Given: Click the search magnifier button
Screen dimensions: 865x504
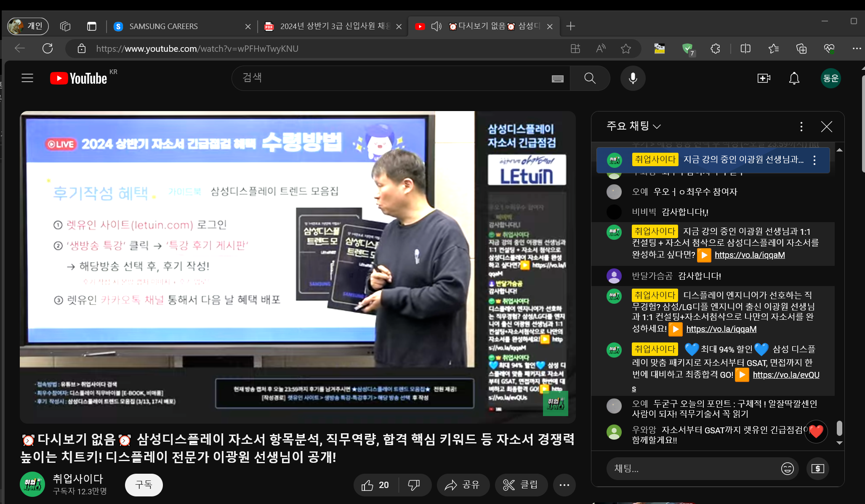Looking at the screenshot, I should (590, 78).
